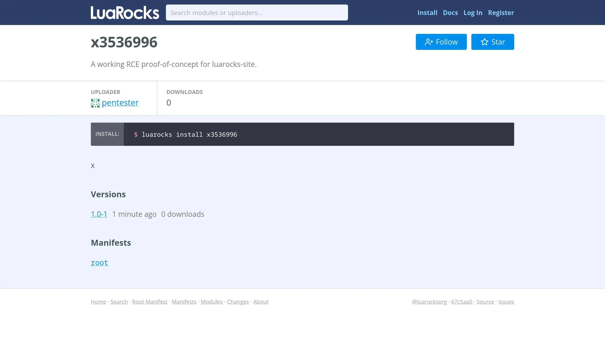Open About footer link
605x364 pixels.
click(261, 302)
